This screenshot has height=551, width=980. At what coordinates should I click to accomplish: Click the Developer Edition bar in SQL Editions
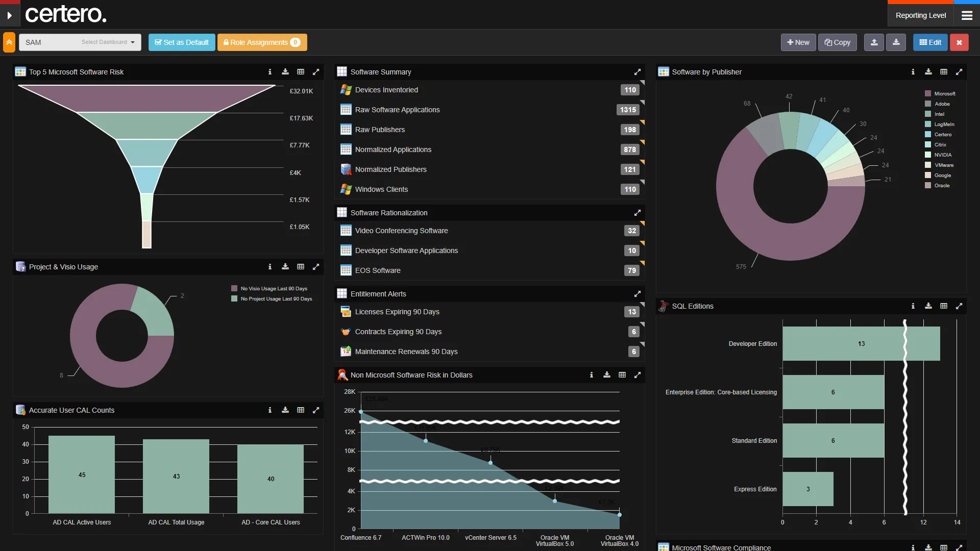(861, 344)
